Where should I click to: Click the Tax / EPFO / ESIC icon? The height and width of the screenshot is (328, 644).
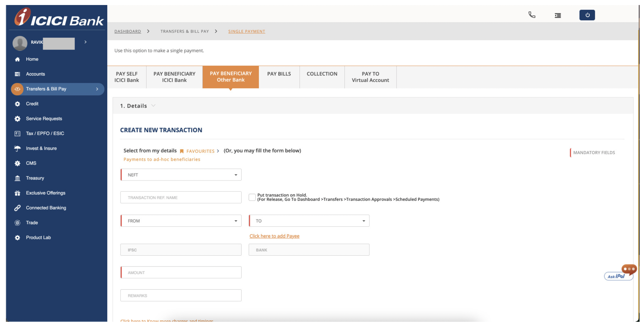coord(17,134)
